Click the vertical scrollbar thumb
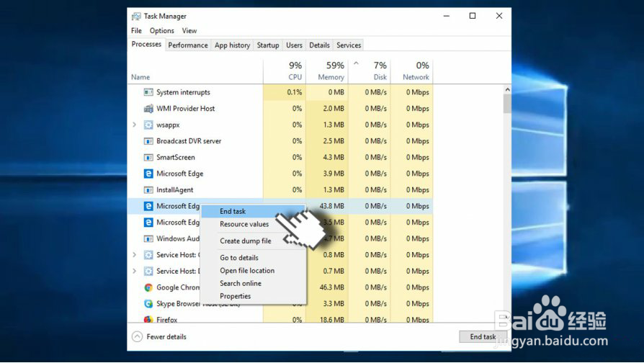Screen dimensions: 644x363 507,104
